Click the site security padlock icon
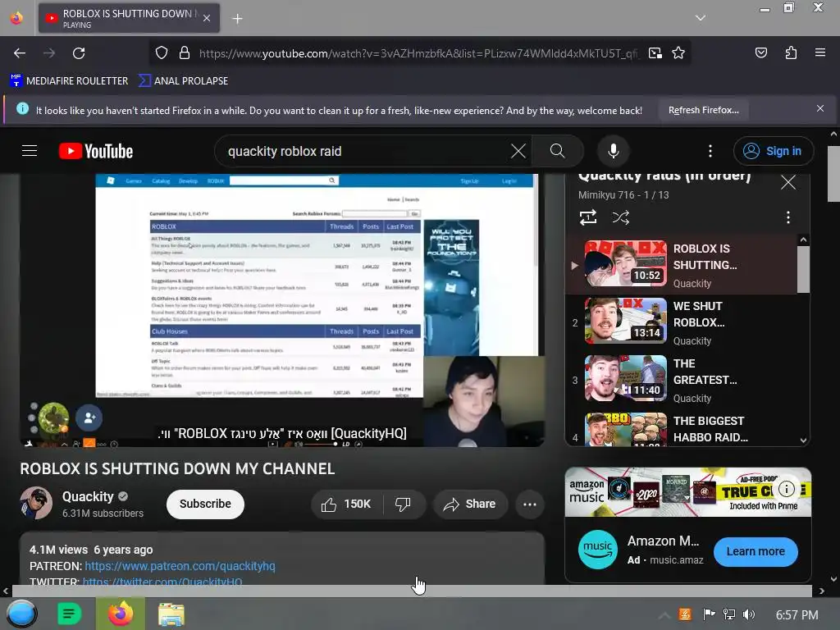This screenshot has height=630, width=840. point(185,53)
